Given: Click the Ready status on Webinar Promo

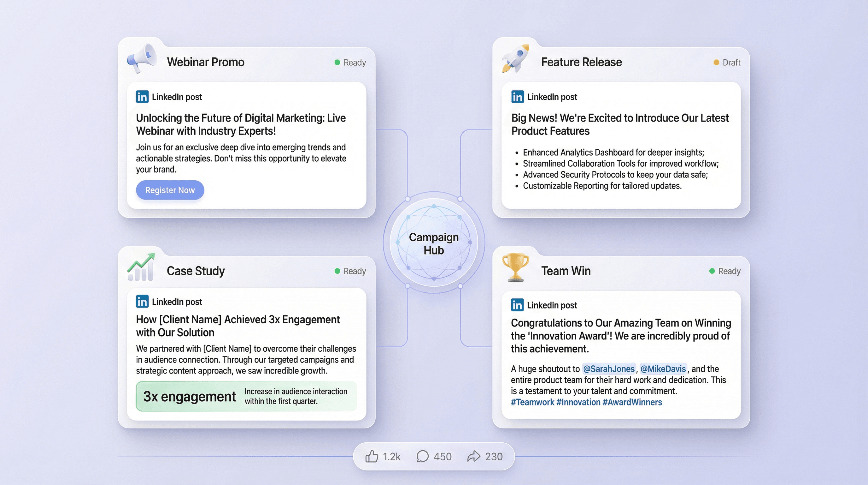Looking at the screenshot, I should (x=350, y=63).
